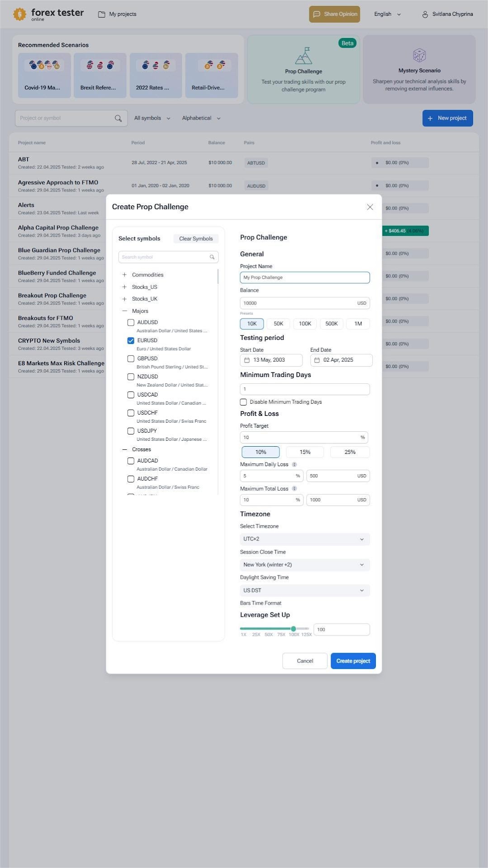The image size is (488, 868).
Task: Choose the 25% profit target option
Action: pos(350,452)
